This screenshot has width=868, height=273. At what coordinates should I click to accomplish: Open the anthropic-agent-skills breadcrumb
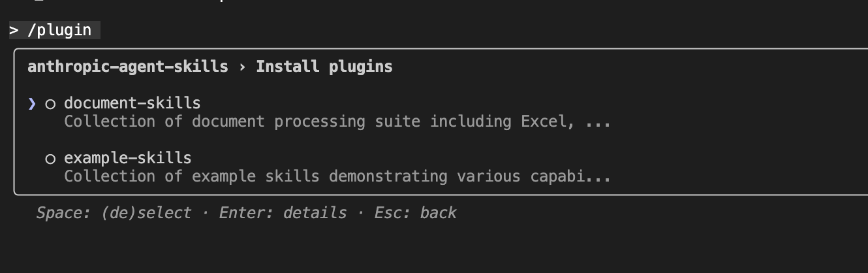coord(128,67)
